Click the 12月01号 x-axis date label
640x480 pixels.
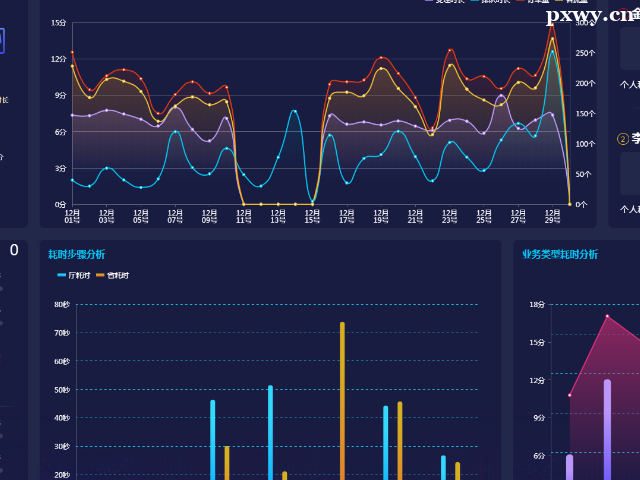(x=72, y=216)
